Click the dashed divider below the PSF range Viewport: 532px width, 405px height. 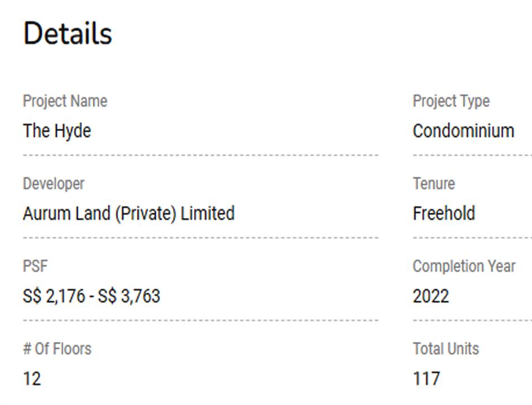pyautogui.click(x=200, y=320)
